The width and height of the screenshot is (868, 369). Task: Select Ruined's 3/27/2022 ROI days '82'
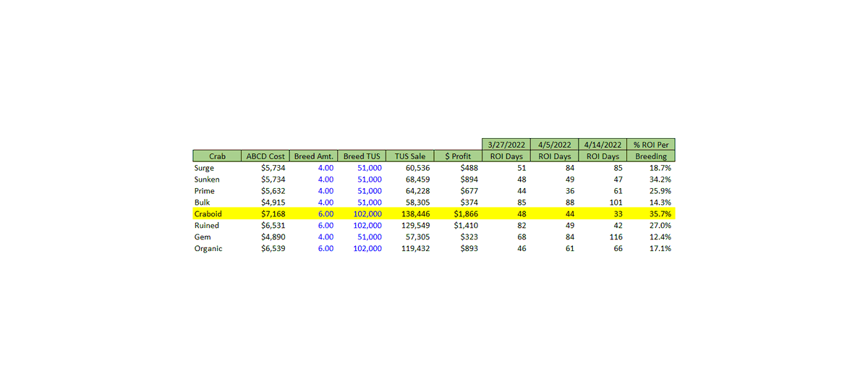click(522, 226)
